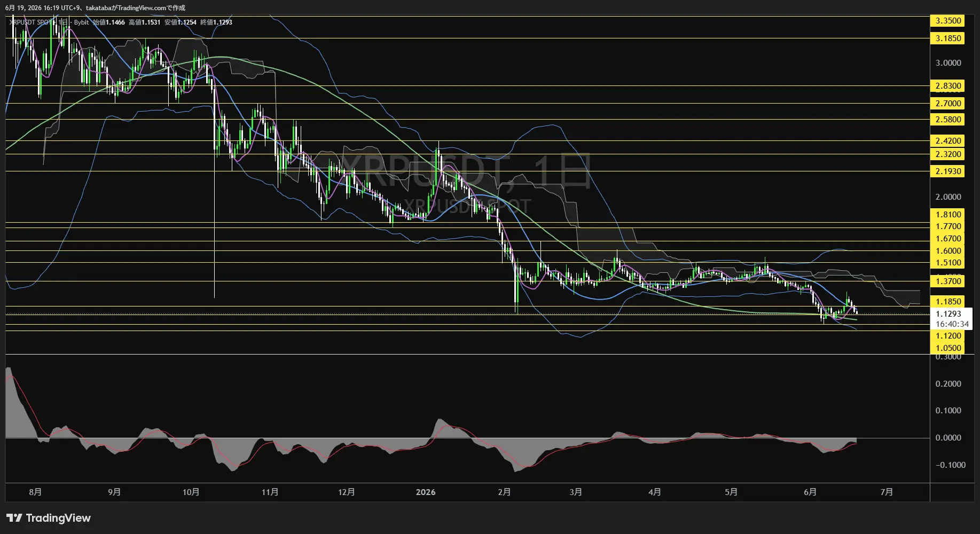
Task: Select the 1.0500 yellow price label
Action: click(948, 348)
